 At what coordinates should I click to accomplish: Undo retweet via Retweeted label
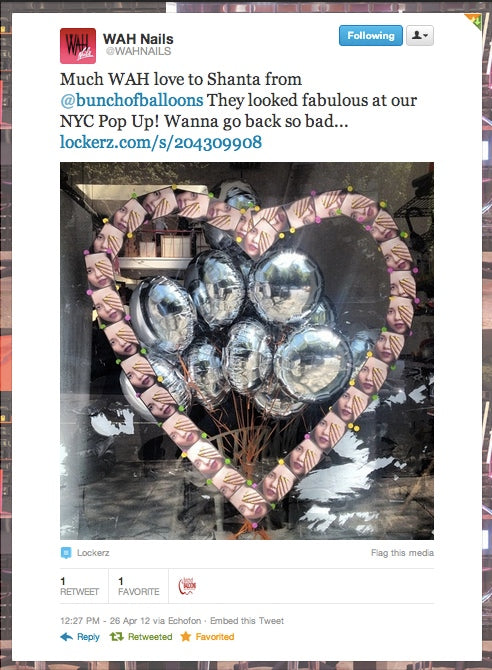point(150,637)
